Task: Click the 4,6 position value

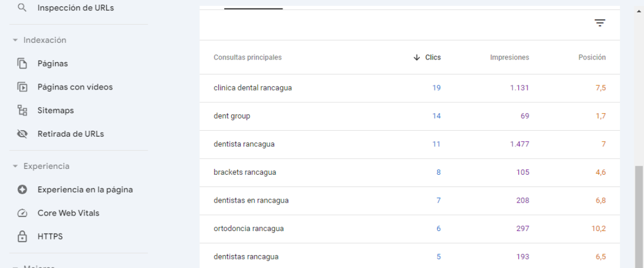Action: click(x=601, y=172)
